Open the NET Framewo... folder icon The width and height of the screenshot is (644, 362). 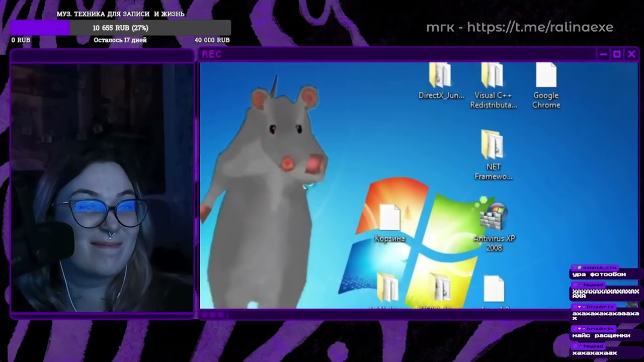point(493,144)
